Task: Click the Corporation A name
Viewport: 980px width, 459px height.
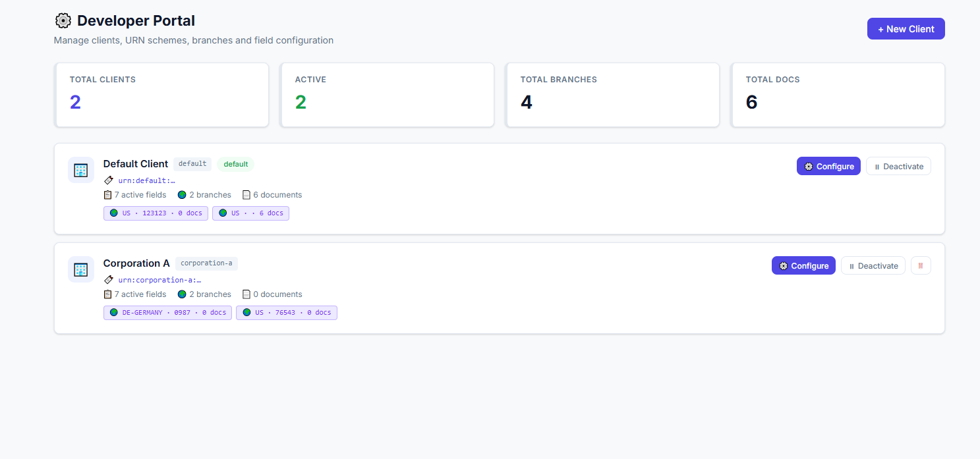Action: (136, 263)
